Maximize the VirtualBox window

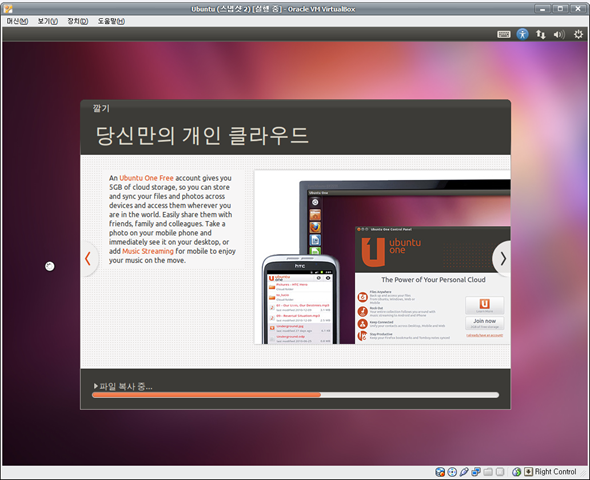click(560, 9)
